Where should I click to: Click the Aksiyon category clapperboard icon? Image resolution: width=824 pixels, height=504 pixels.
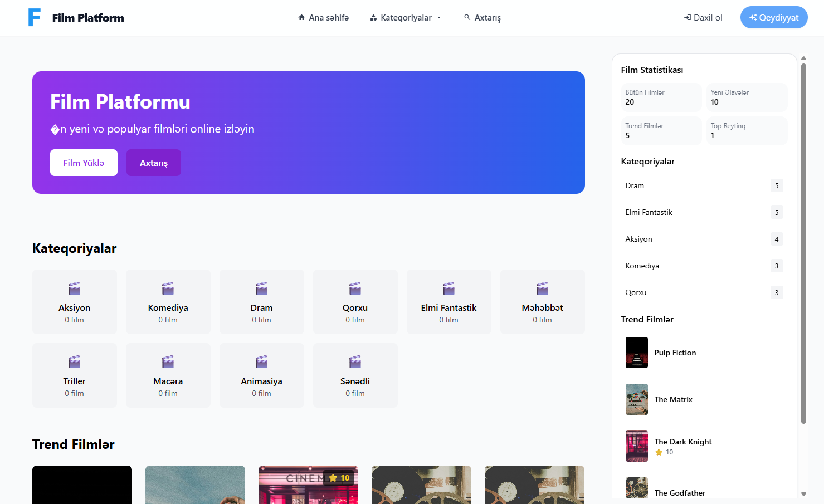pos(74,288)
